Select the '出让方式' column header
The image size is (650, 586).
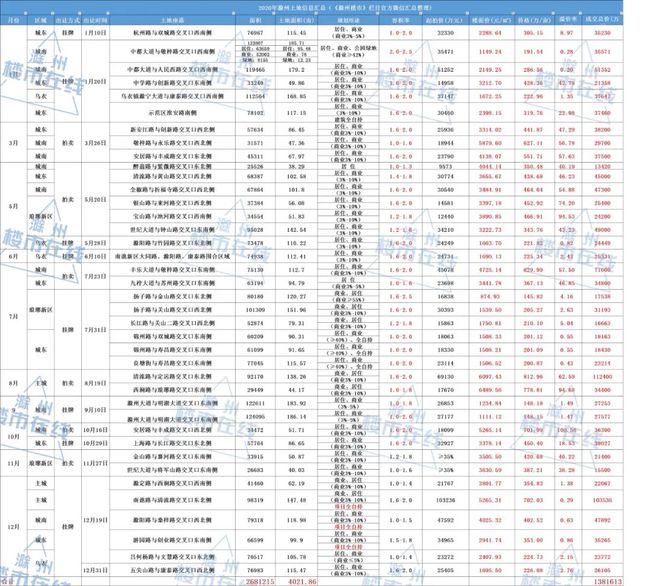coord(68,20)
